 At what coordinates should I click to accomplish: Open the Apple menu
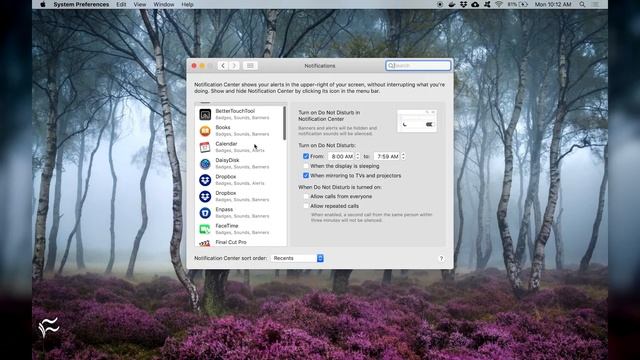[x=43, y=4]
